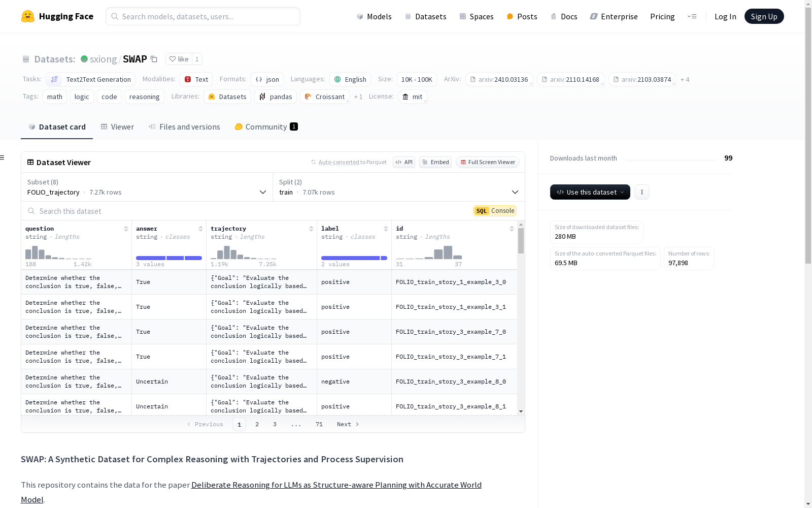Open the navigation more-menu icon
This screenshot has width=812, height=508.
(x=692, y=16)
